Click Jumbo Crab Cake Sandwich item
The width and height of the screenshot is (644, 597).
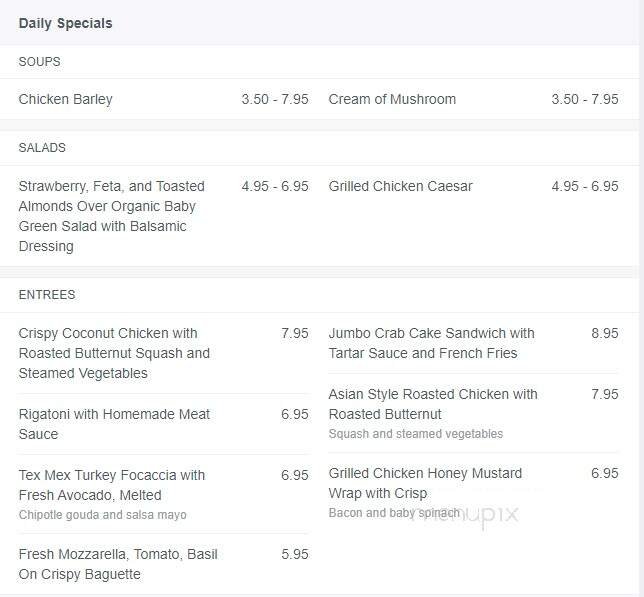[x=431, y=343]
